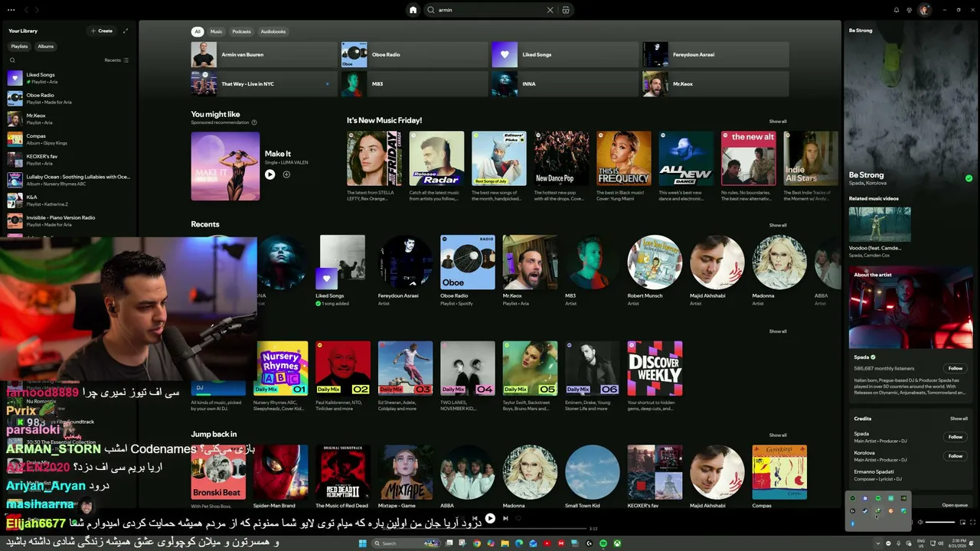Select the Podcasts filter chip
Screen dimensions: 980x551
[242, 31]
